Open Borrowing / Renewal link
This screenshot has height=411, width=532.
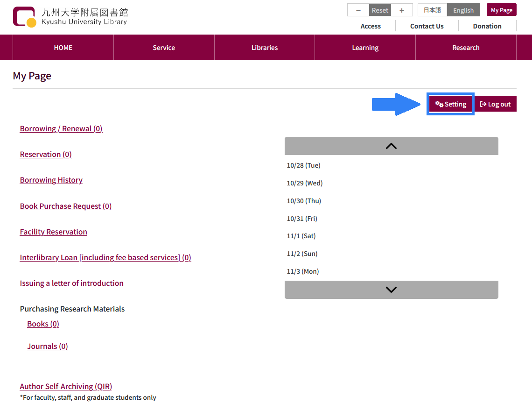pos(61,129)
